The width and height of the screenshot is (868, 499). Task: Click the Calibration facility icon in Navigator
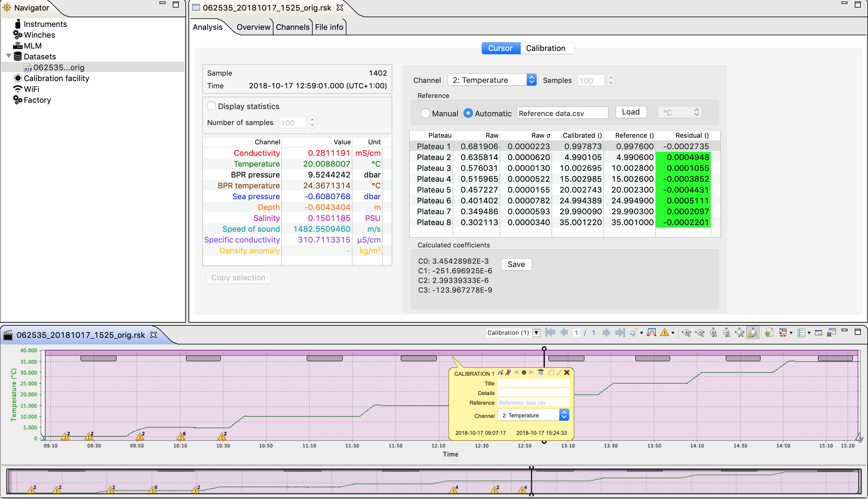pos(18,78)
